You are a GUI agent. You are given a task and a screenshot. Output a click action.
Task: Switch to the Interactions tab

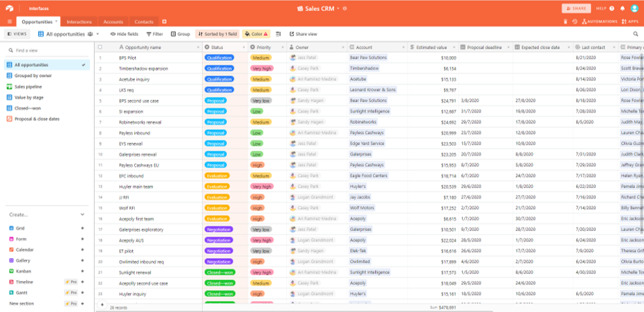point(79,22)
